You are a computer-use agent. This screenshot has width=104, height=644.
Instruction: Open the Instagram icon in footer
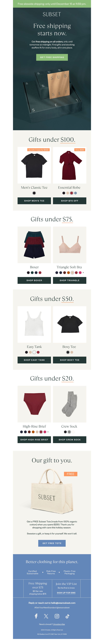coord(57,616)
